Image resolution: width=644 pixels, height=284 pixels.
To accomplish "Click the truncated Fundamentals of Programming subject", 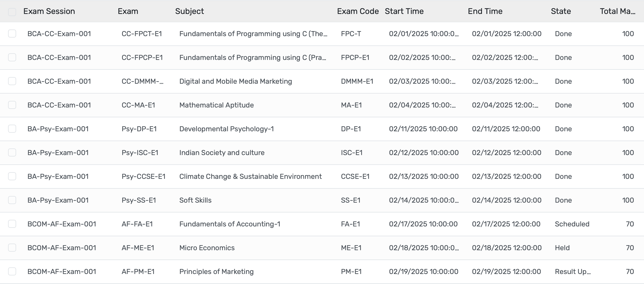I will tap(253, 34).
